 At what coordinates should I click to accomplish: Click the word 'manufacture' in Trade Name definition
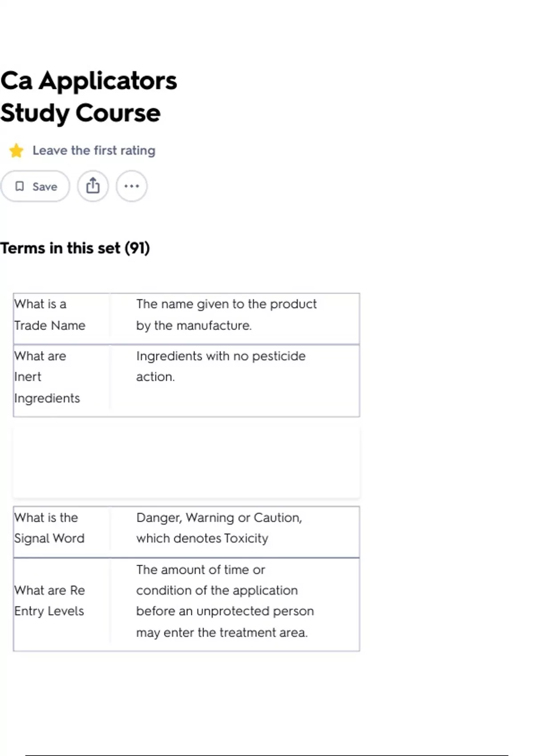pyautogui.click(x=213, y=326)
